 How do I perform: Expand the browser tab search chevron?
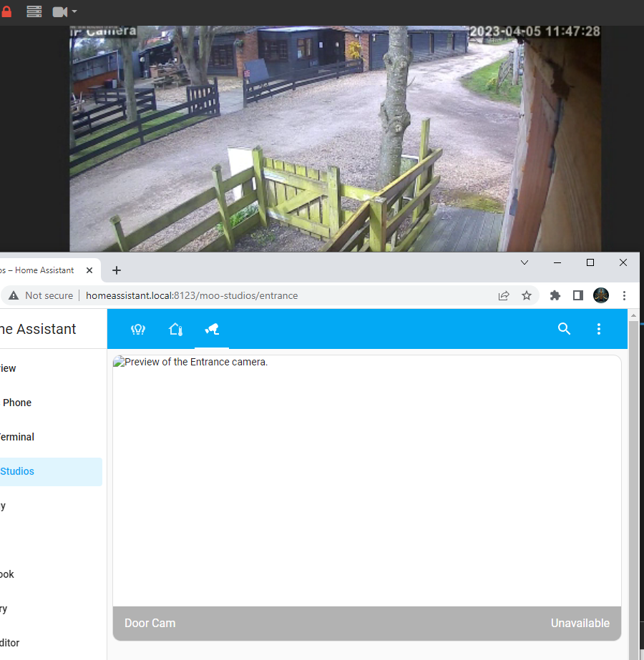pos(525,262)
